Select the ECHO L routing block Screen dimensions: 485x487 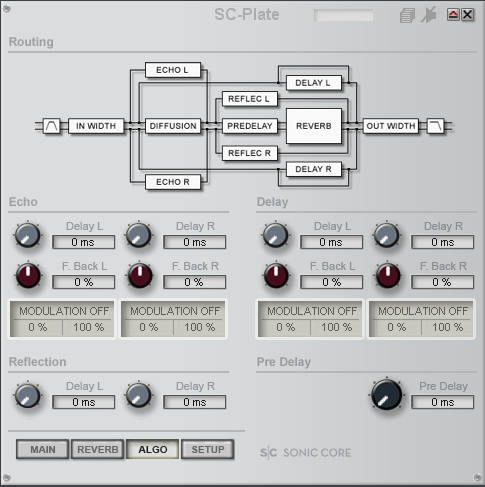tap(173, 70)
